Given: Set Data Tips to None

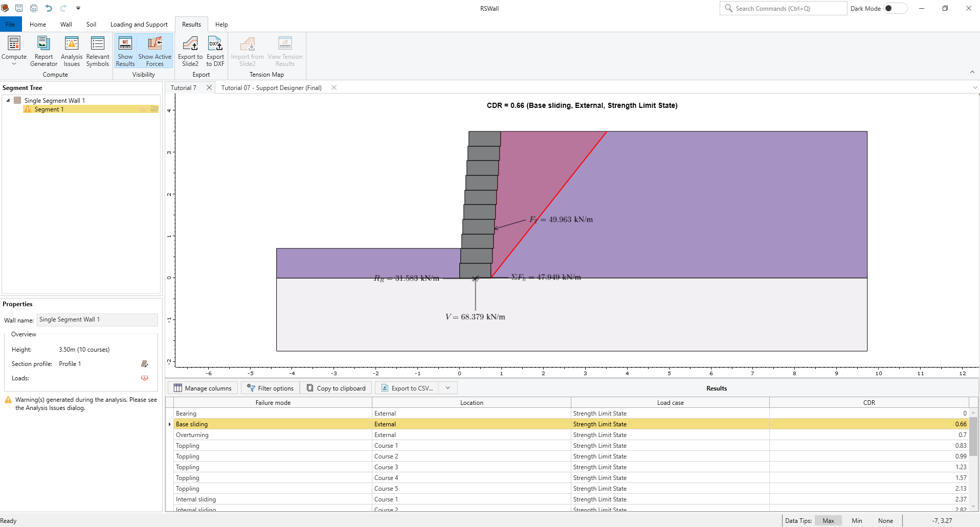Looking at the screenshot, I should (885, 521).
